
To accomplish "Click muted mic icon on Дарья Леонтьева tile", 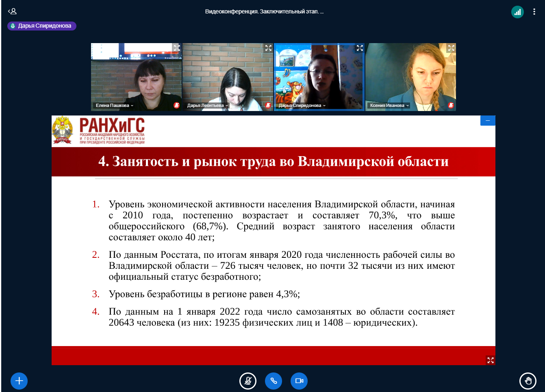I will (268, 105).
